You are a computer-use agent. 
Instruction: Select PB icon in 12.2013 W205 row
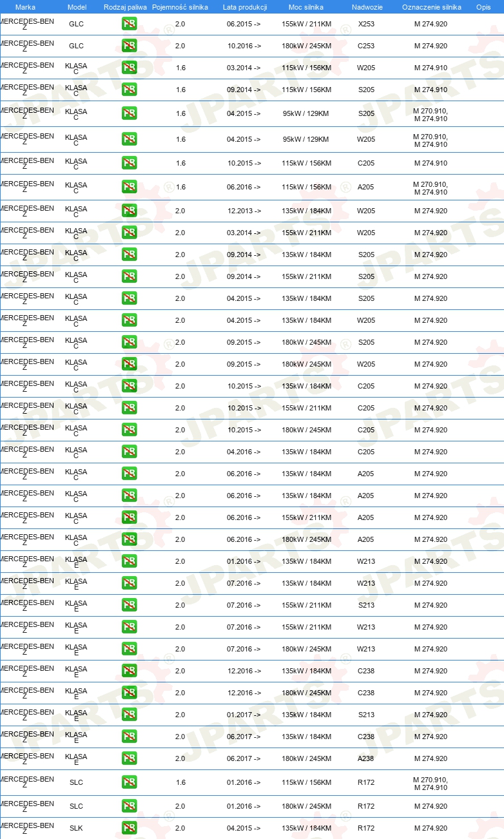click(129, 211)
